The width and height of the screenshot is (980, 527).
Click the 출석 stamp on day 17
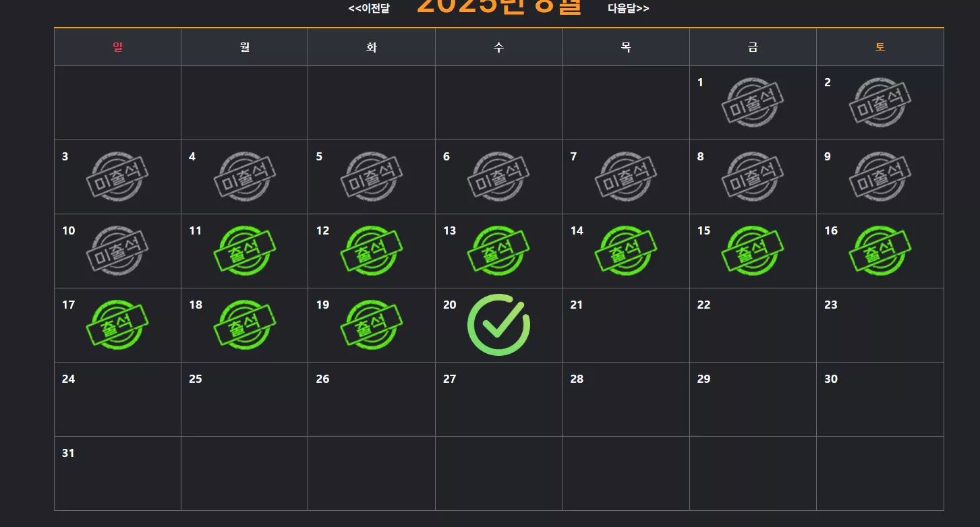click(x=117, y=325)
